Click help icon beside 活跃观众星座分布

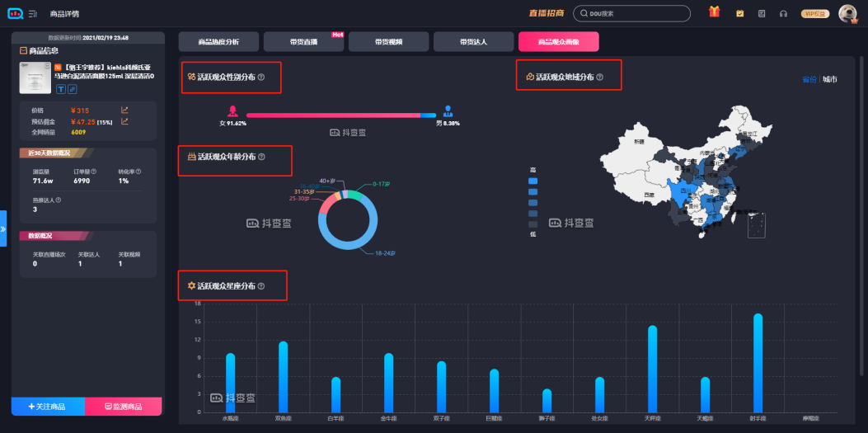pyautogui.click(x=261, y=285)
